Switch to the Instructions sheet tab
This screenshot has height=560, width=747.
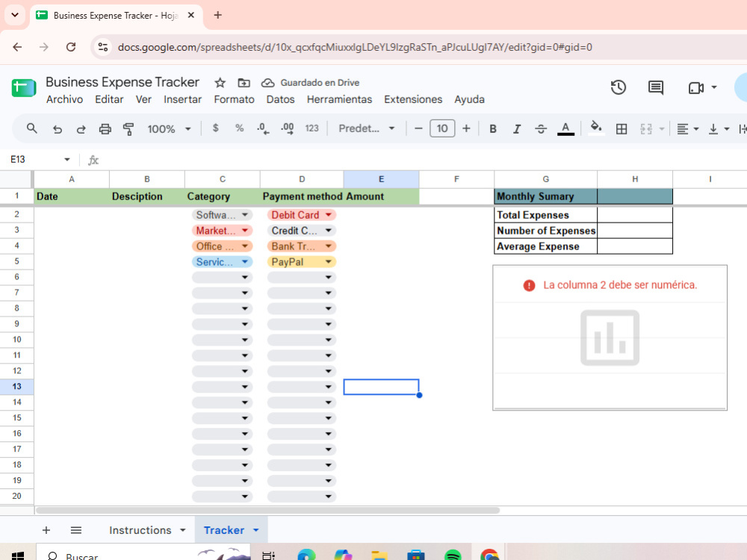140,530
